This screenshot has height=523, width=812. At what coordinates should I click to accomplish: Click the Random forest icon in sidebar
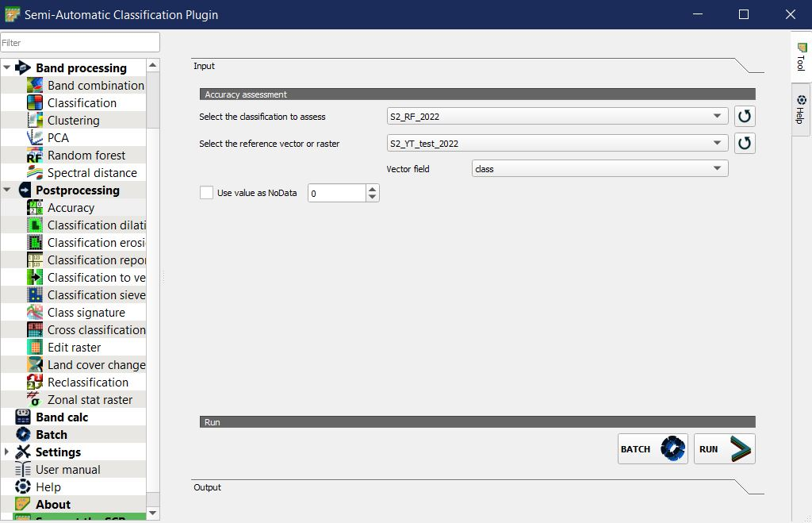click(x=35, y=156)
